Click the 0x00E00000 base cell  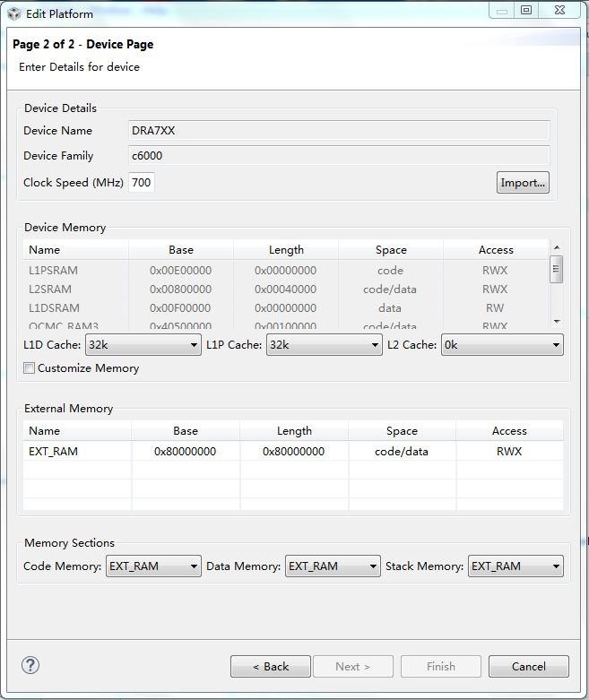click(180, 270)
